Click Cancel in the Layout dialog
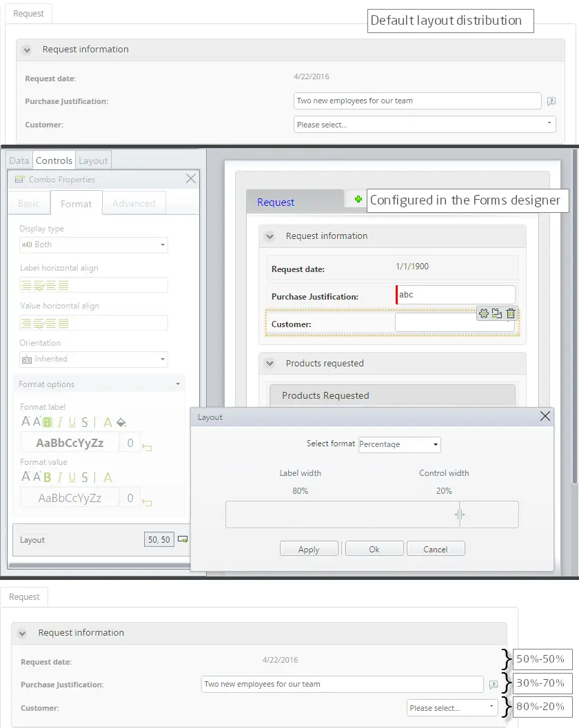 (x=436, y=549)
